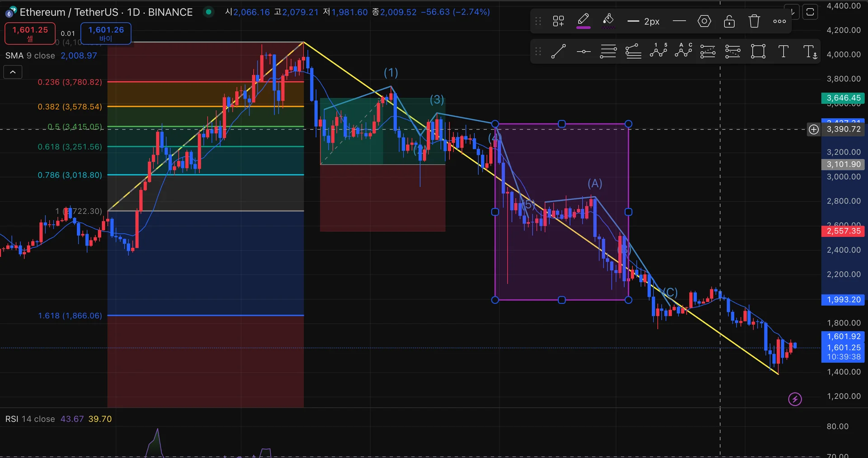Delete the selected drawing with trash icon
This screenshot has width=868, height=458.
coord(754,21)
